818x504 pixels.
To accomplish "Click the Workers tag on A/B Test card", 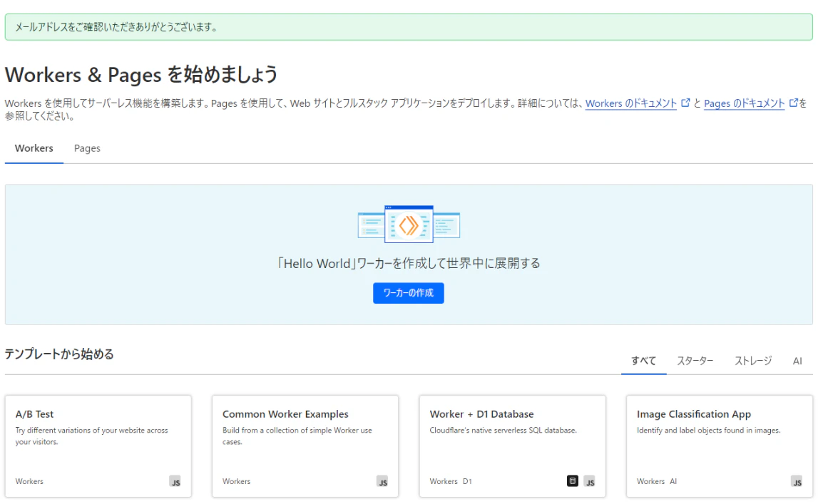I will 29,482.
